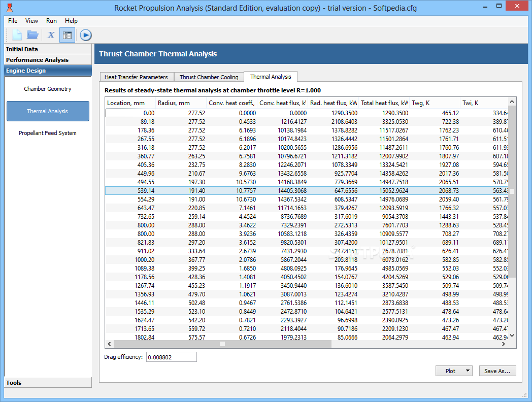The image size is (532, 402).
Task: Click the Drag efficiency input field
Action: [172, 357]
